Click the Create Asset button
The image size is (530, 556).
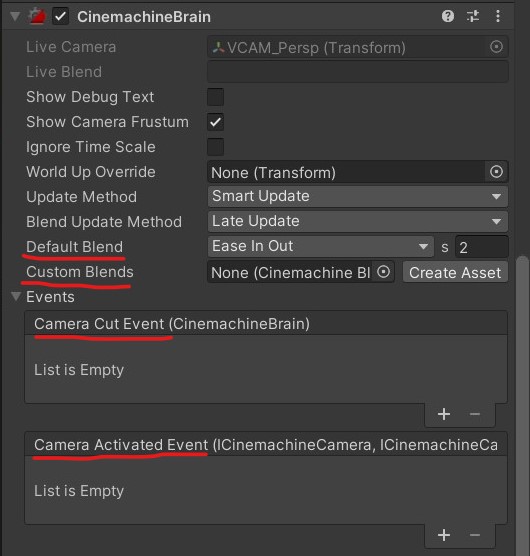(455, 272)
